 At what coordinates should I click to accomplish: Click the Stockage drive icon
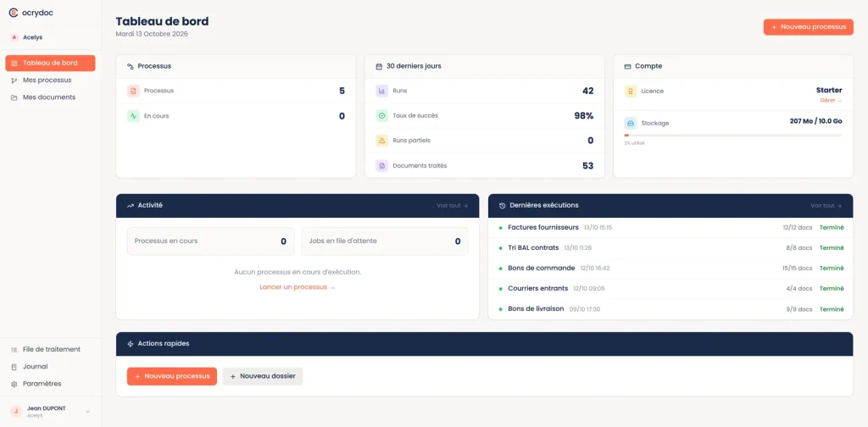(x=631, y=124)
